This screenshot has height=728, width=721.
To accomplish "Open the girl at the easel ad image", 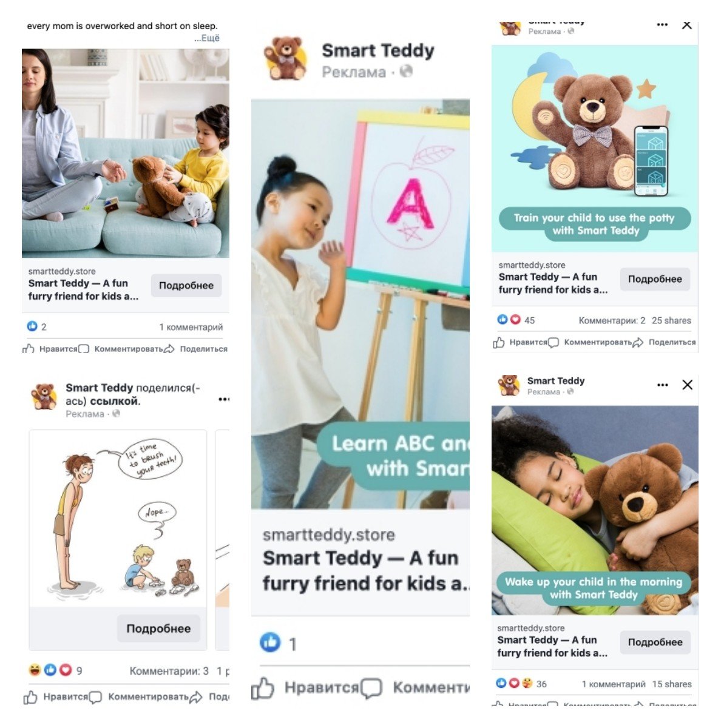I will click(x=360, y=304).
